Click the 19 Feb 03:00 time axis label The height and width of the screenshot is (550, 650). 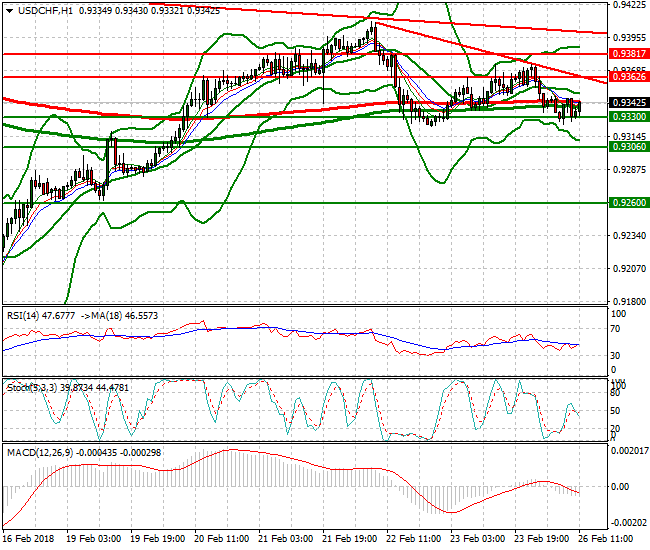pos(94,539)
